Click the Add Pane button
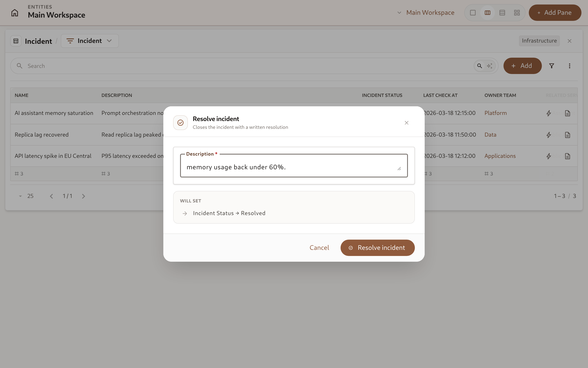The height and width of the screenshot is (368, 588). pyautogui.click(x=555, y=13)
